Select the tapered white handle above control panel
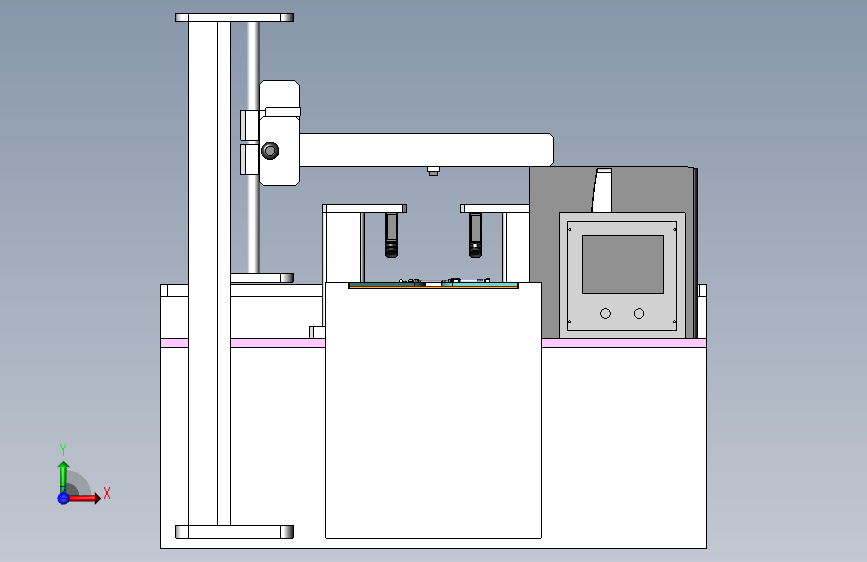 (602, 190)
